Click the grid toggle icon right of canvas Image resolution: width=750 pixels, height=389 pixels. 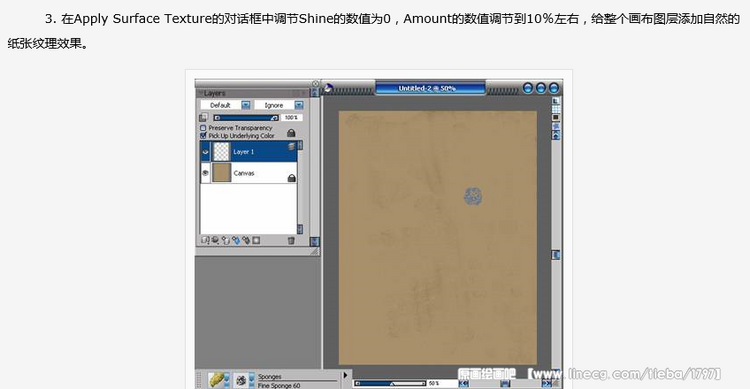[x=556, y=110]
